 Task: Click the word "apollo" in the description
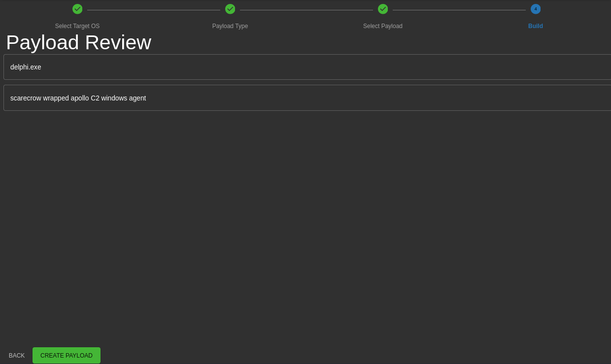[x=80, y=98]
